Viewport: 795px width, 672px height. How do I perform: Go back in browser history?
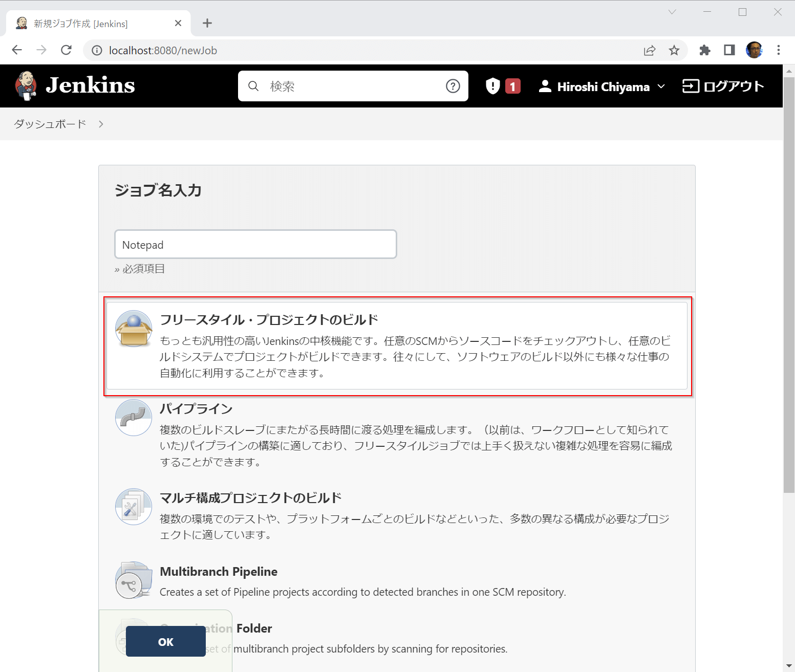17,50
